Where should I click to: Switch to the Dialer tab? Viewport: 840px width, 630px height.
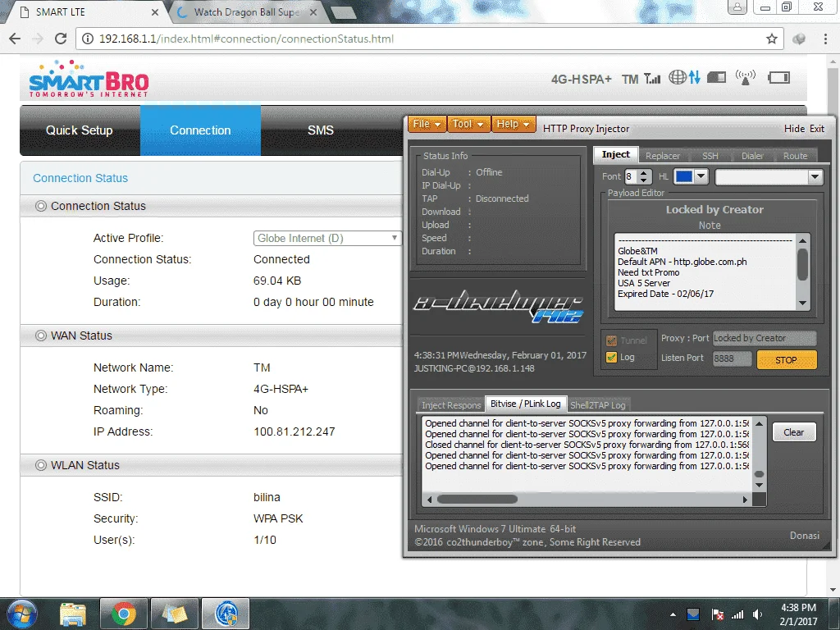tap(752, 156)
